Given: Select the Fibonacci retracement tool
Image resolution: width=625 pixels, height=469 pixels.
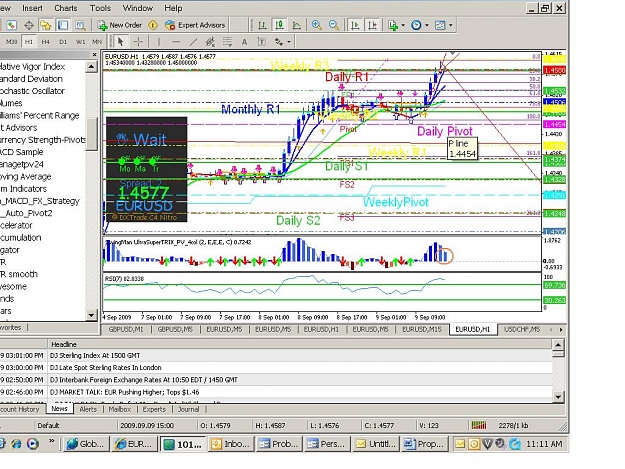Looking at the screenshot, I should [x=227, y=41].
